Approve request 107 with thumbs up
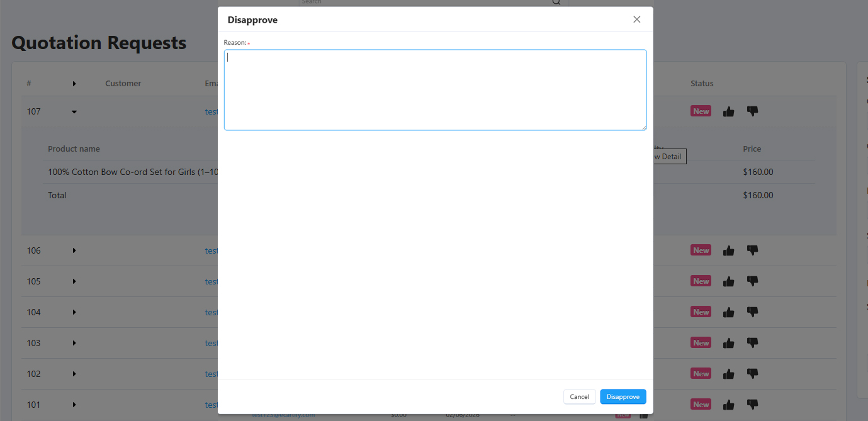The width and height of the screenshot is (868, 421). click(x=728, y=111)
